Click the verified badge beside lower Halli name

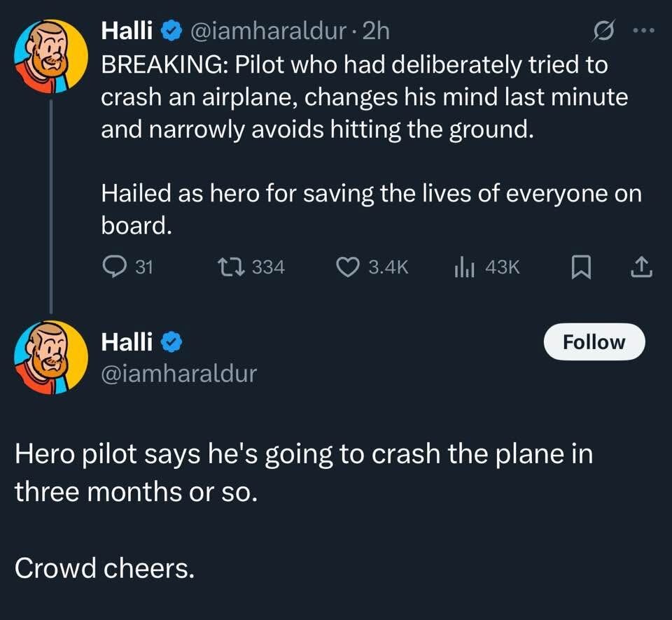tap(171, 342)
